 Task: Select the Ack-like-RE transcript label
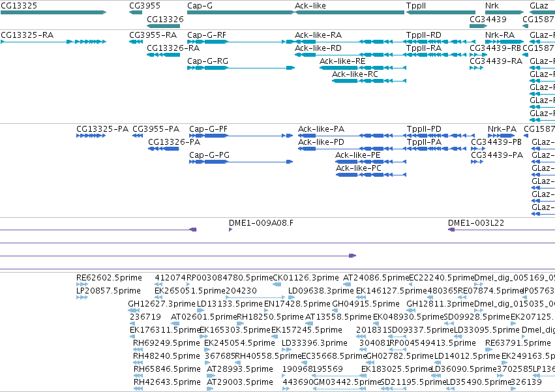click(x=342, y=61)
